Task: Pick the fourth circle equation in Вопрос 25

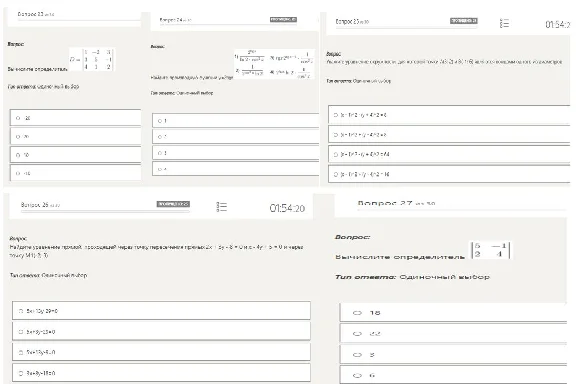Action: (x=449, y=174)
